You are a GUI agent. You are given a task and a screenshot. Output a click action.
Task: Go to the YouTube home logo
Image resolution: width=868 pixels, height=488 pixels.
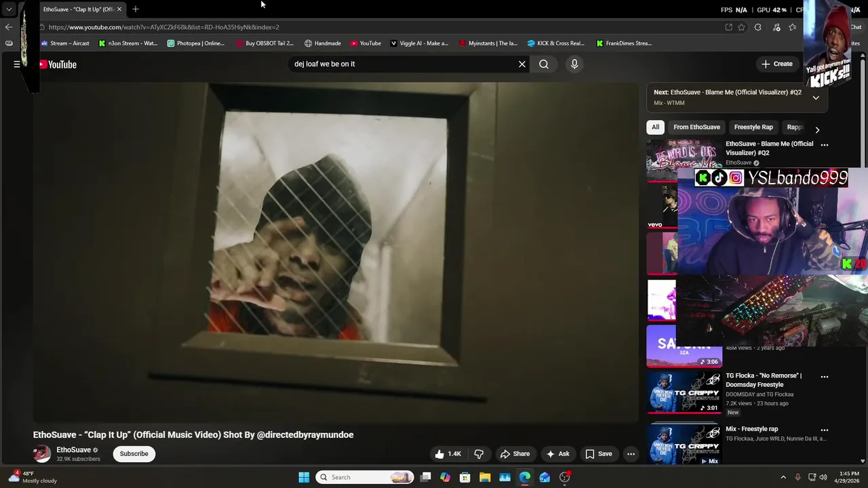coord(57,64)
